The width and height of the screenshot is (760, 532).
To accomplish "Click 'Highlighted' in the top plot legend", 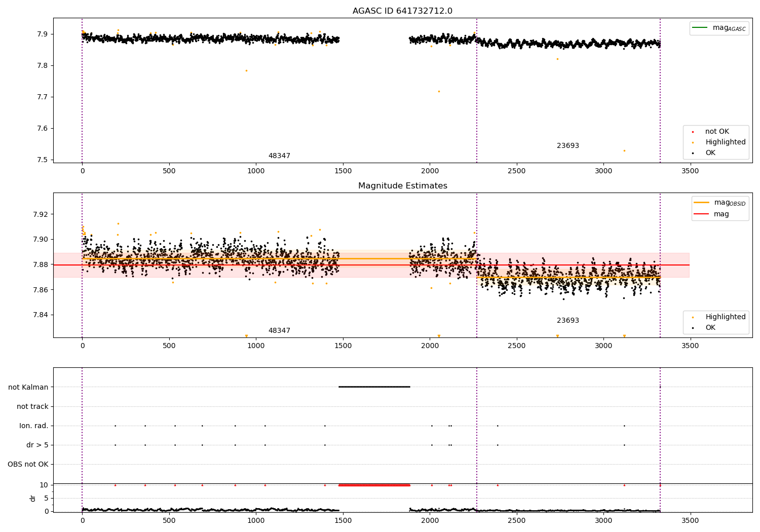I will [x=726, y=142].
